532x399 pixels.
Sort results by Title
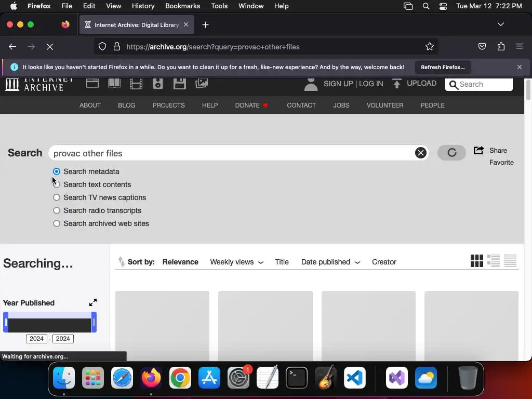click(x=282, y=262)
